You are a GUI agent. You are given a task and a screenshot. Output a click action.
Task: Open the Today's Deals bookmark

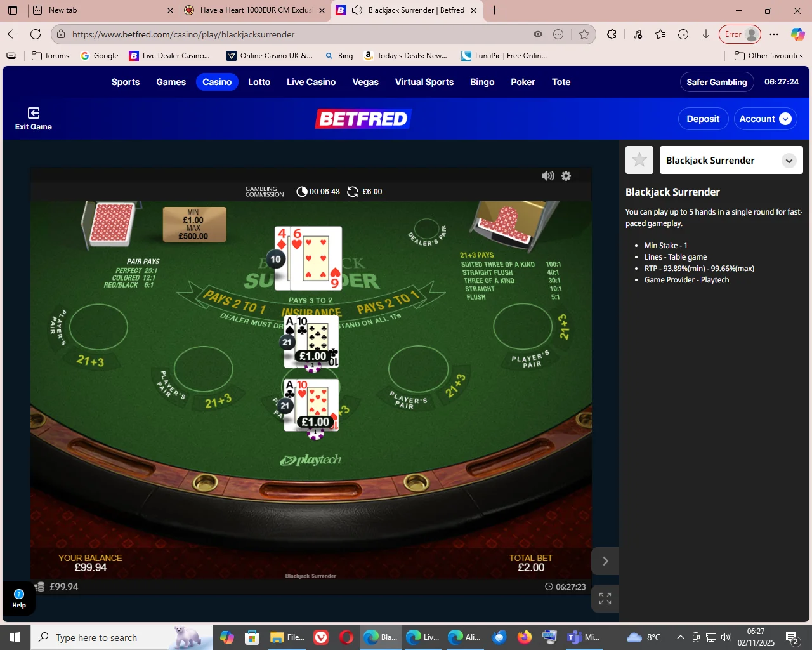pyautogui.click(x=405, y=56)
